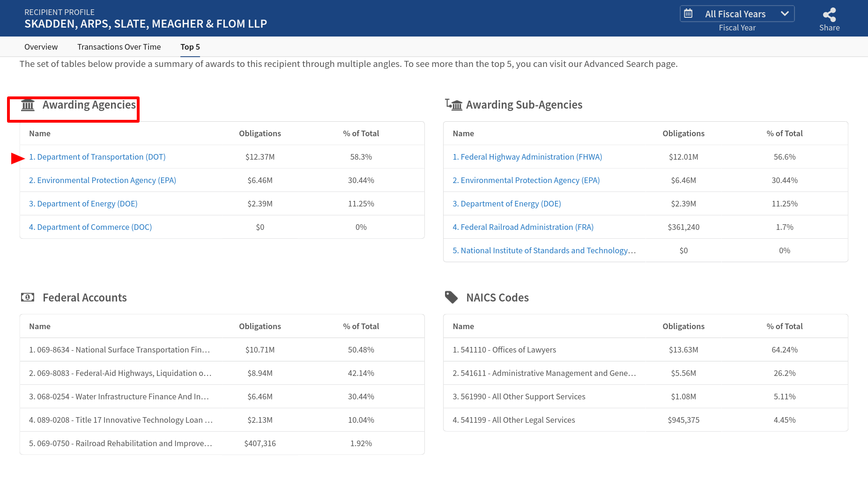Open Environmental Protection Agency link in Sub-Agencies
The image size is (868, 478).
526,180
